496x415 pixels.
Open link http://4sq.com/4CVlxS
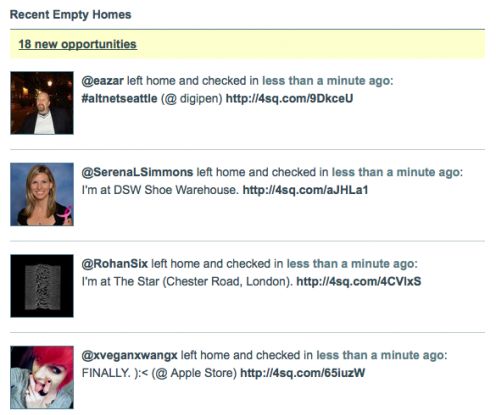point(359,282)
